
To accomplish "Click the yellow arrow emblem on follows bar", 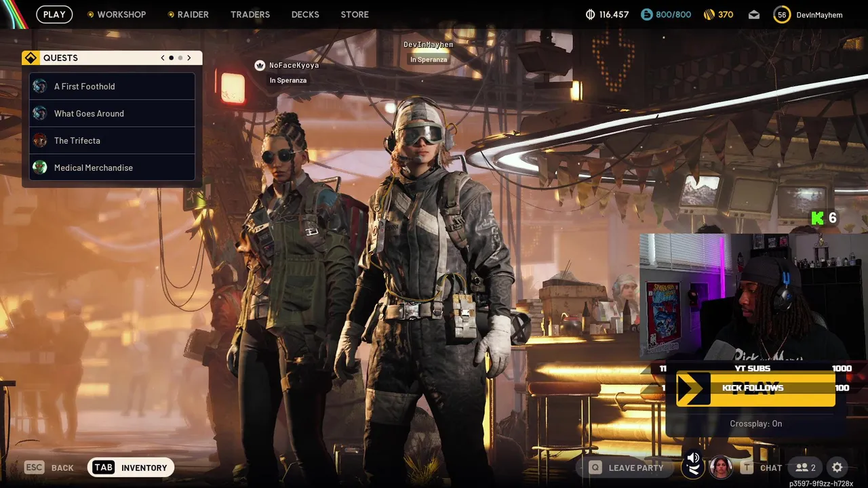I will click(693, 388).
